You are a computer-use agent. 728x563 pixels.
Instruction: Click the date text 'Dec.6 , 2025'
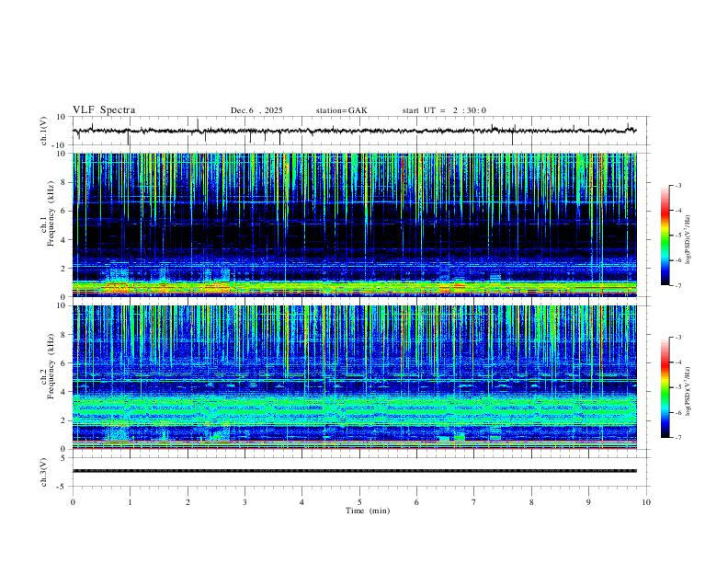click(x=256, y=110)
